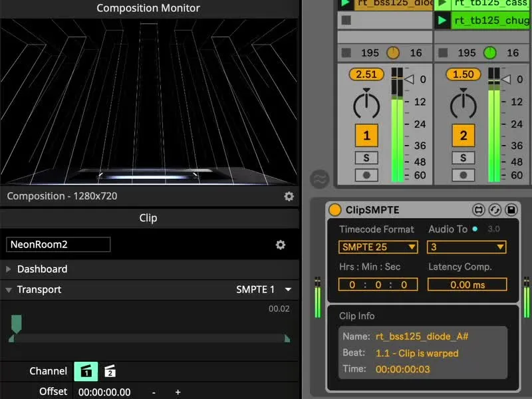Open the Composition monitor settings gear
This screenshot has width=532, height=399.
[289, 196]
